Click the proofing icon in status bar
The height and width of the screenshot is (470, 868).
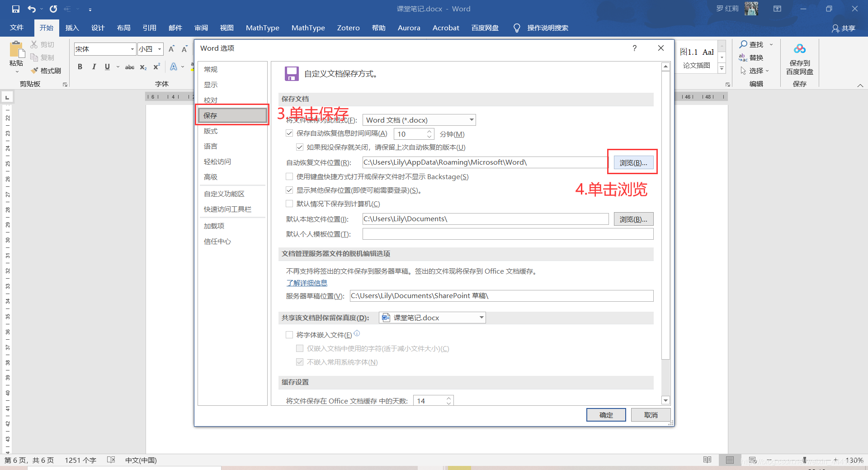111,460
